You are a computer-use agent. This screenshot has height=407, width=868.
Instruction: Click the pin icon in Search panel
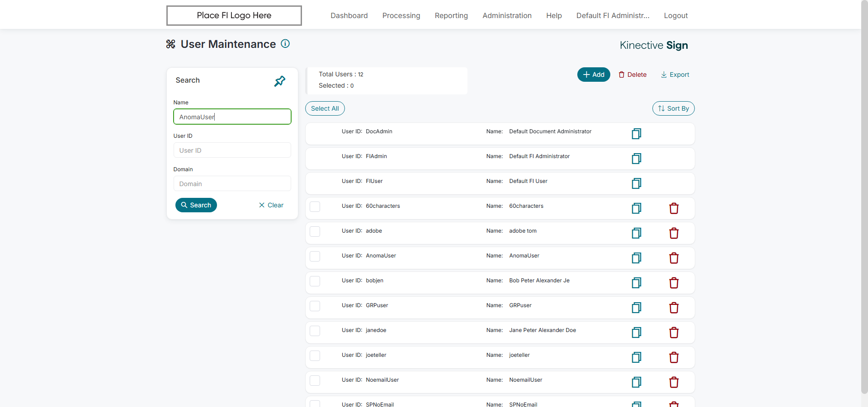(x=280, y=81)
